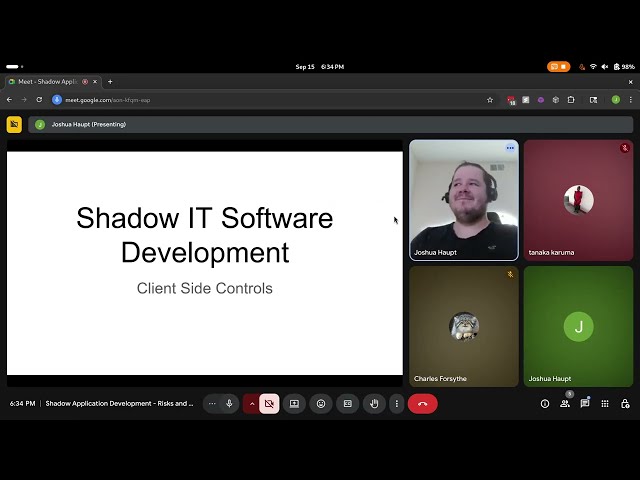Go back with the browser back arrow
Viewport: 640px width, 480px height.
pos(9,100)
